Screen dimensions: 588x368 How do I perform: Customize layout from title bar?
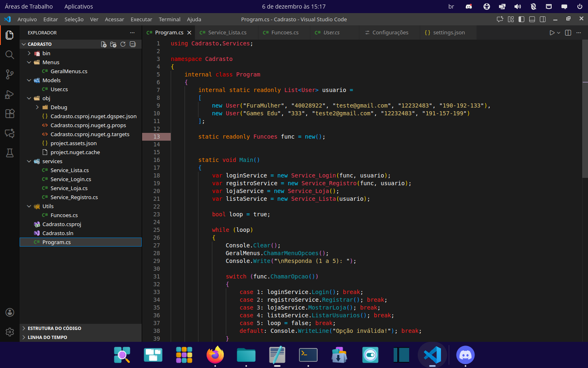coord(511,19)
